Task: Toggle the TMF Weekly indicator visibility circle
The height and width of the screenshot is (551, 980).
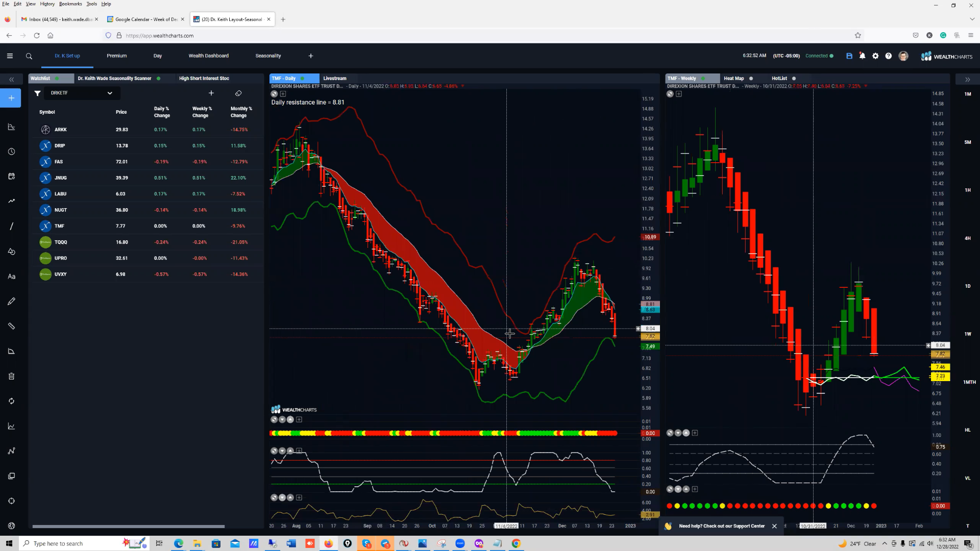Action: (x=670, y=94)
